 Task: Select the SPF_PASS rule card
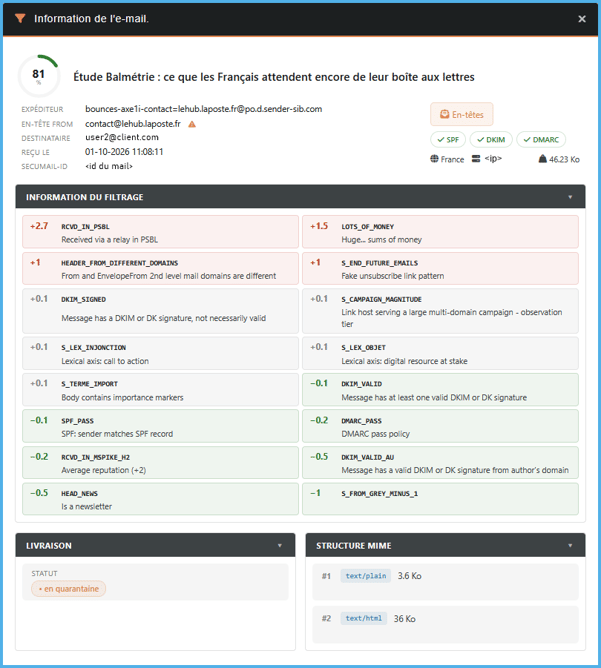pyautogui.click(x=160, y=426)
